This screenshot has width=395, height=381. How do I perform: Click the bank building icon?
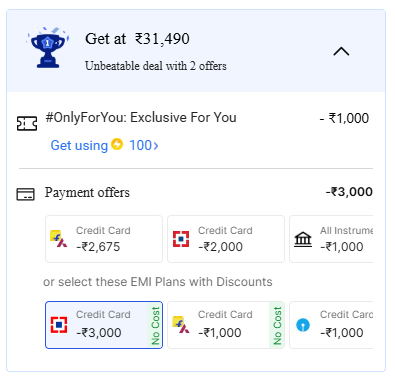pos(303,239)
